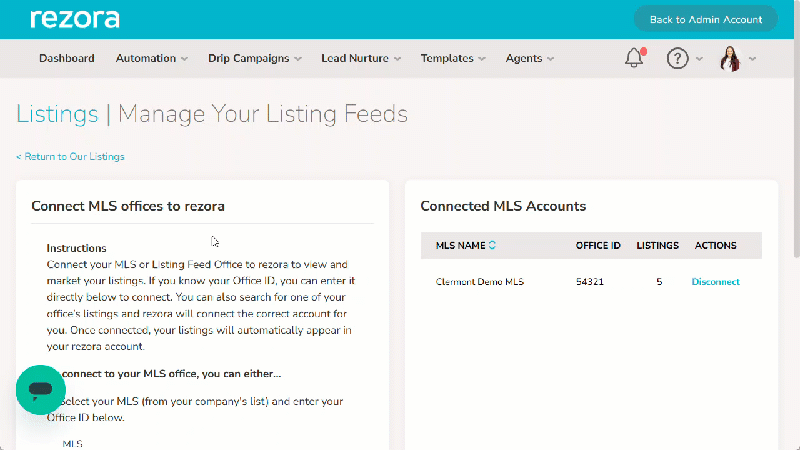Open the Agents menu

[x=530, y=58]
